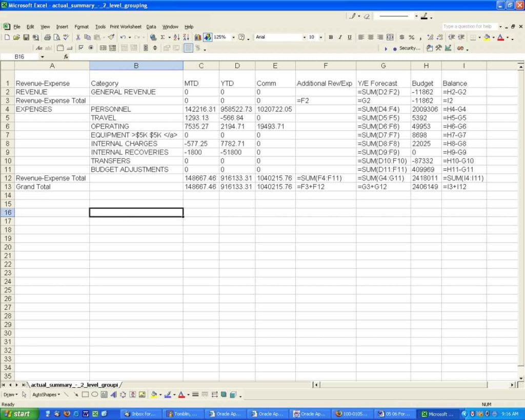Toggle Italic formatting

(x=340, y=37)
